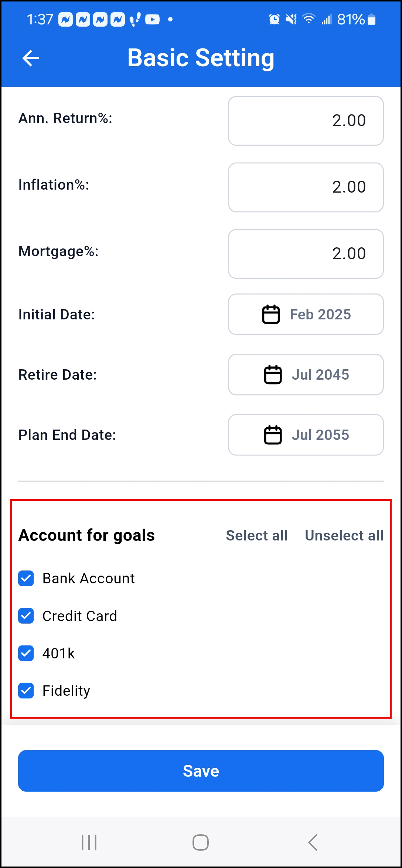Tap the calendar icon for Plan End Date
The width and height of the screenshot is (402, 868).
click(273, 435)
